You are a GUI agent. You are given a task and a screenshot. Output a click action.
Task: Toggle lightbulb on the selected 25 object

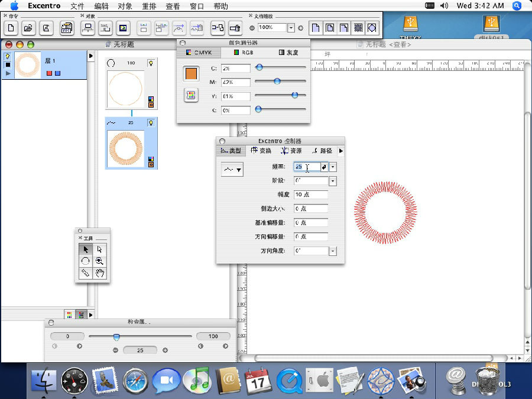(x=151, y=122)
